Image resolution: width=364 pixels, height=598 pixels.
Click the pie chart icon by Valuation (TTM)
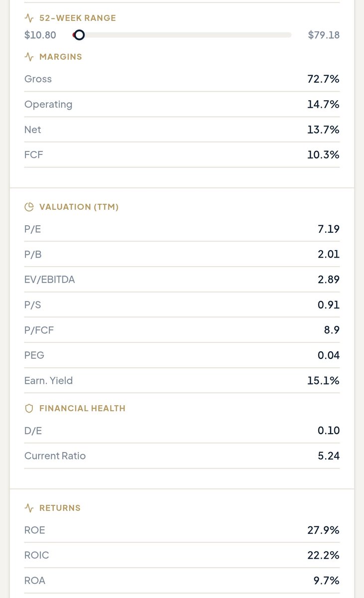click(29, 207)
